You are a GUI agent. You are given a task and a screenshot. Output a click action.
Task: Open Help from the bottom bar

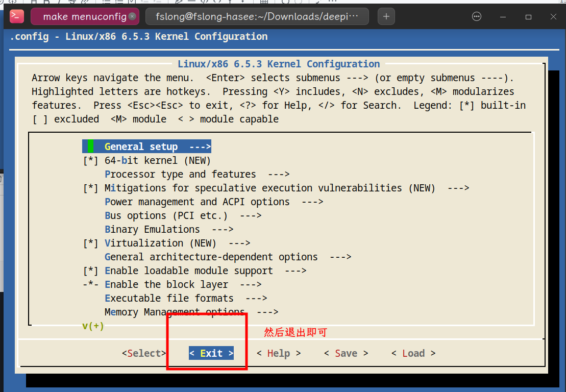coord(279,353)
